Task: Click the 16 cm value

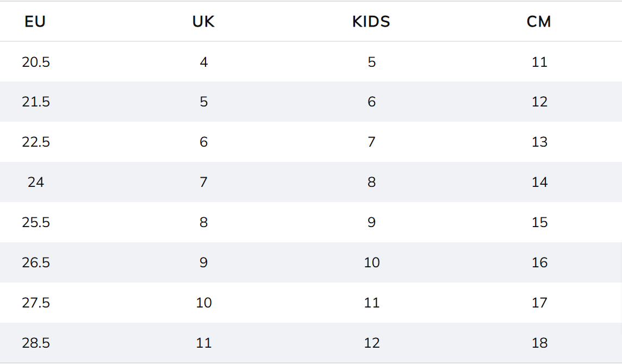Action: pyautogui.click(x=539, y=262)
